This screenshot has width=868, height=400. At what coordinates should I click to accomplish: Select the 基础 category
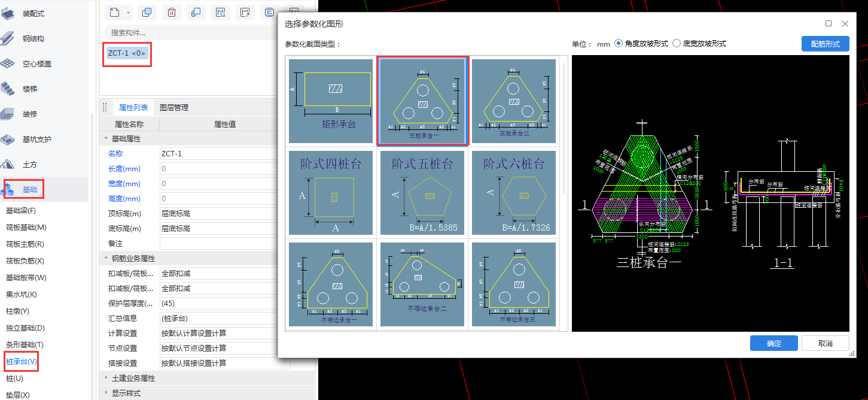coord(30,190)
